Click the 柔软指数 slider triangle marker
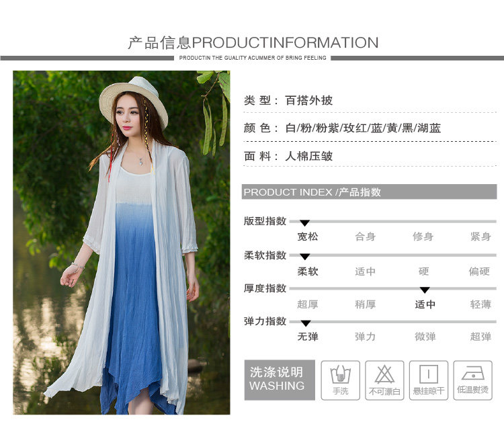The height and width of the screenshot is (422, 504). tap(304, 257)
